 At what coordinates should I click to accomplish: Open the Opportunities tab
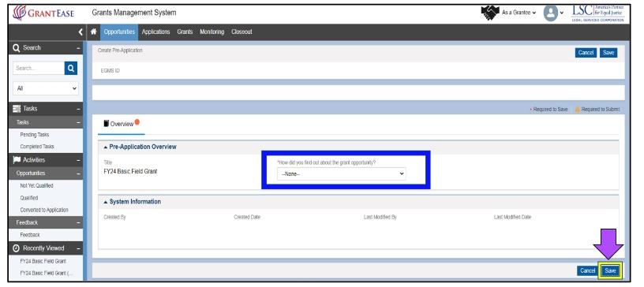click(119, 32)
